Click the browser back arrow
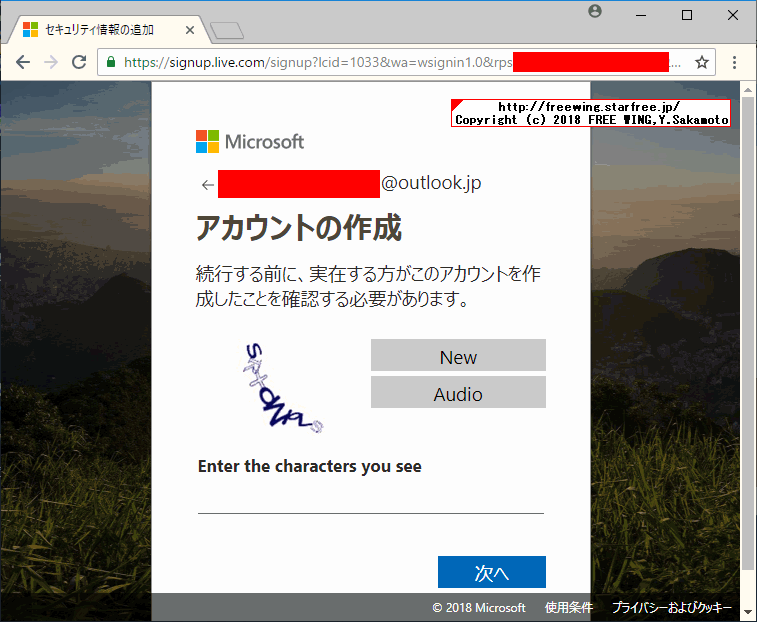757x622 pixels. 23,62
